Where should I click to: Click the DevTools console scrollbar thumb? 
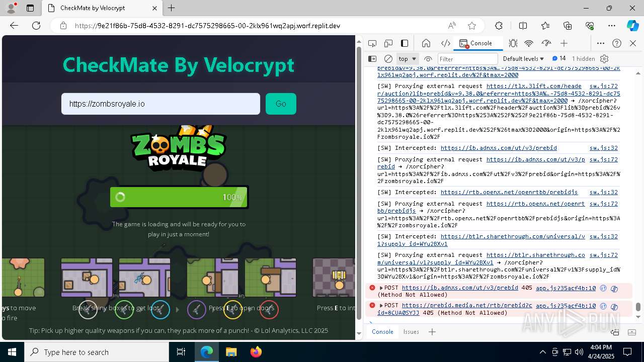(638, 307)
